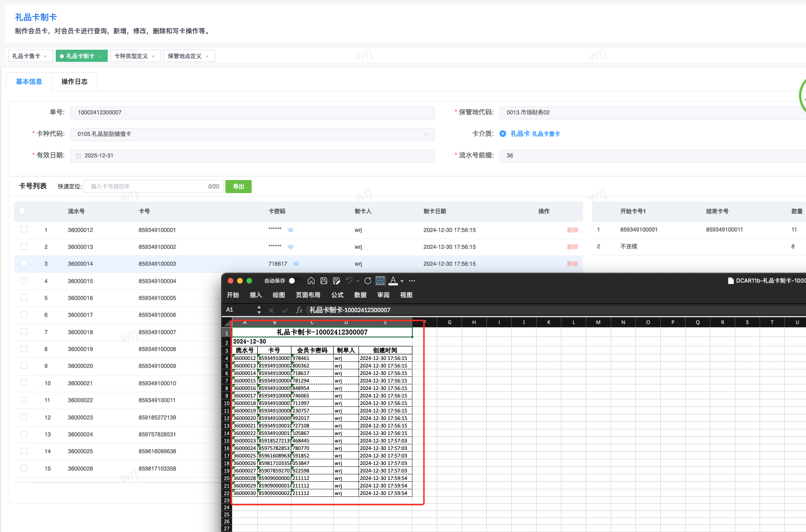Check the box for row 36000012
The height and width of the screenshot is (532, 806).
pyautogui.click(x=24, y=230)
